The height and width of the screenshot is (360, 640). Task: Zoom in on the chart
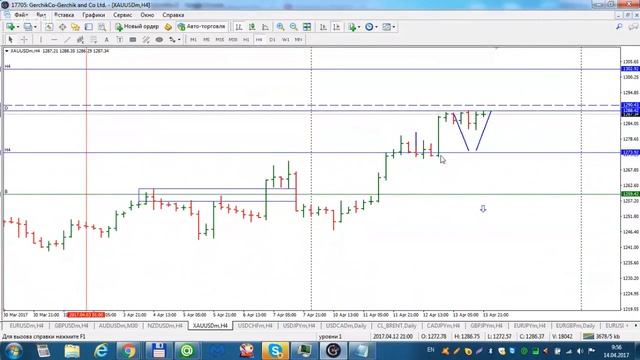coord(280,27)
